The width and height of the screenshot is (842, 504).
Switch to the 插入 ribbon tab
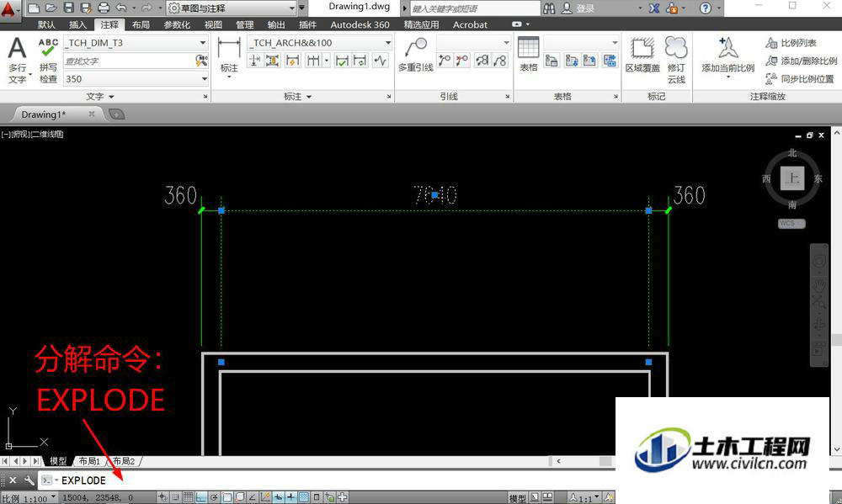tap(77, 24)
